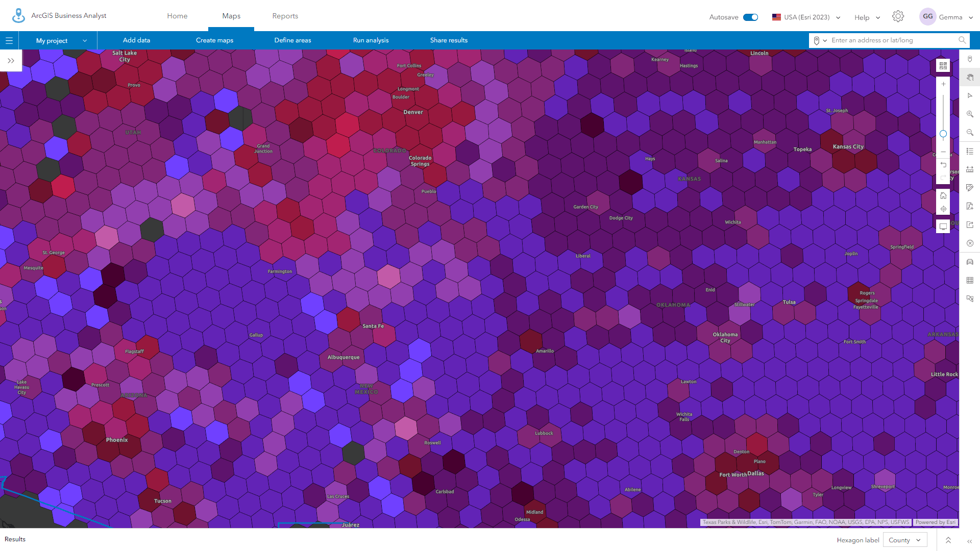Open the zoom-in magnifier tool
Screen dimensions: 980x551
(x=970, y=114)
